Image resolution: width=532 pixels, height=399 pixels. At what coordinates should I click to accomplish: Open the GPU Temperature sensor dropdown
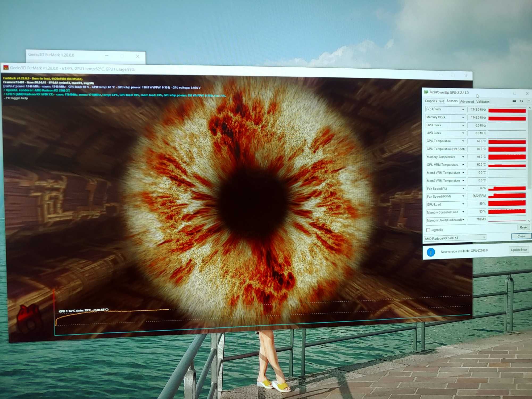[x=463, y=141]
